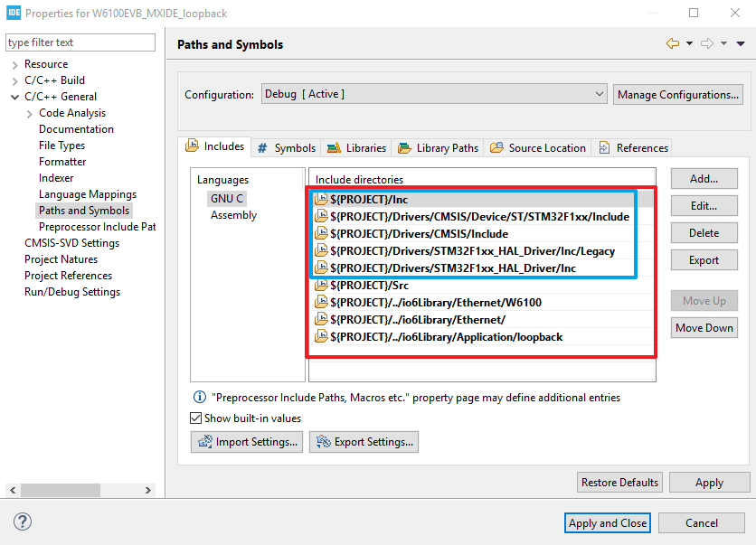Click the folder icon beside STM32F1xx/Include entry

pos(321,216)
